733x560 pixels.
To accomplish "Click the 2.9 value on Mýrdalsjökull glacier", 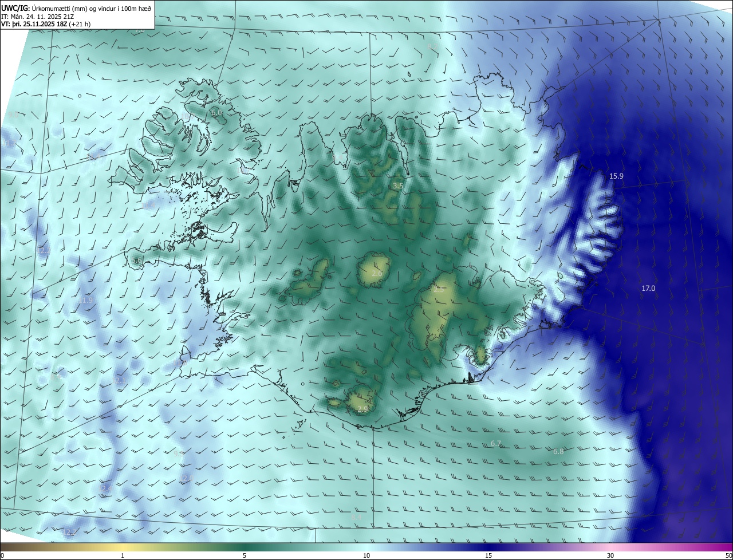I will click(x=362, y=409).
